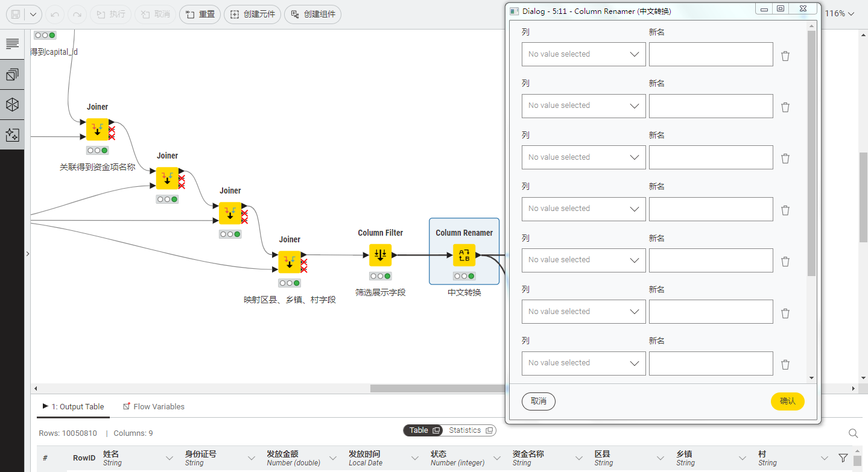Screen dimensions: 868x472
Task: Open the description panel icon in sidebar
Action: (12, 44)
